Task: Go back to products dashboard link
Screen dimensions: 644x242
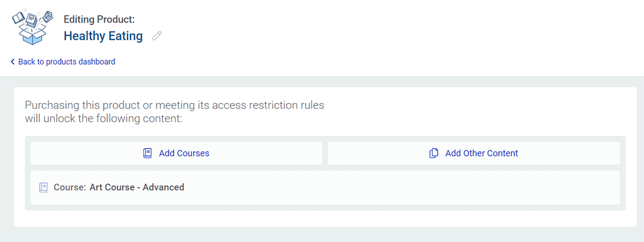Action: click(63, 62)
